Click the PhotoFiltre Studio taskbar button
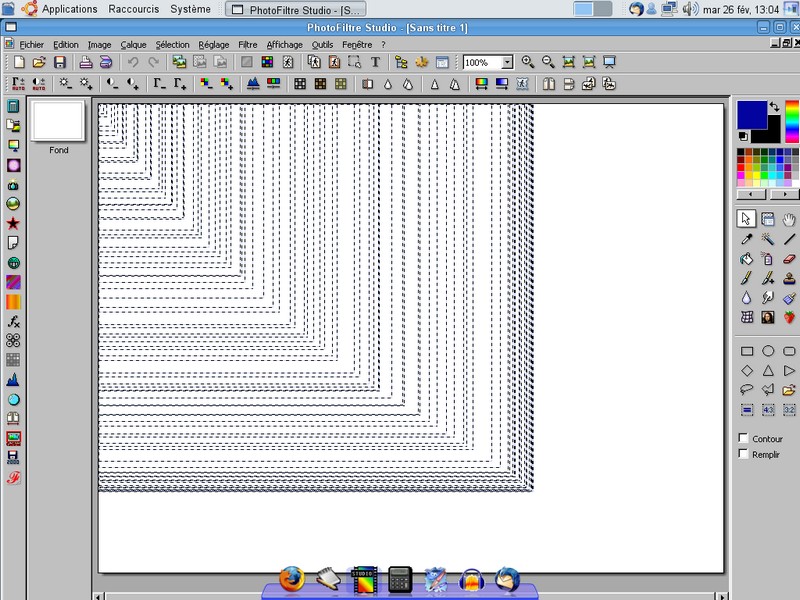800x600 pixels. tap(296, 9)
